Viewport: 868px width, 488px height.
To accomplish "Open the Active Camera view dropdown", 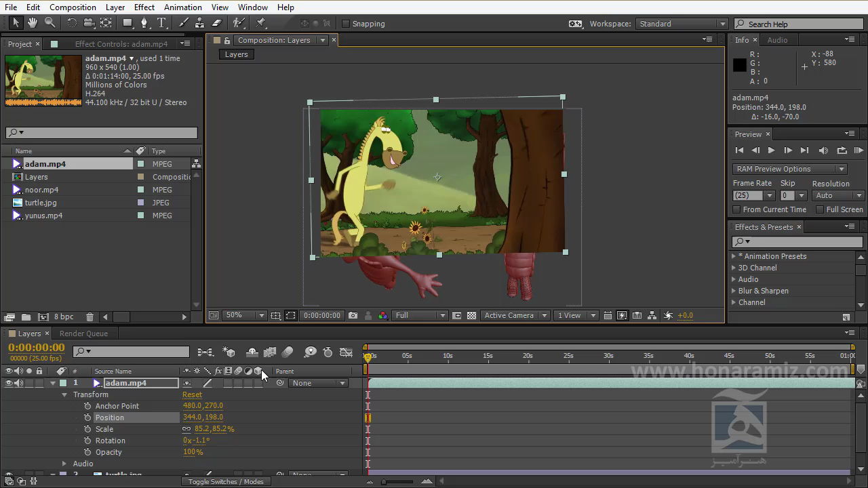I will click(x=515, y=316).
